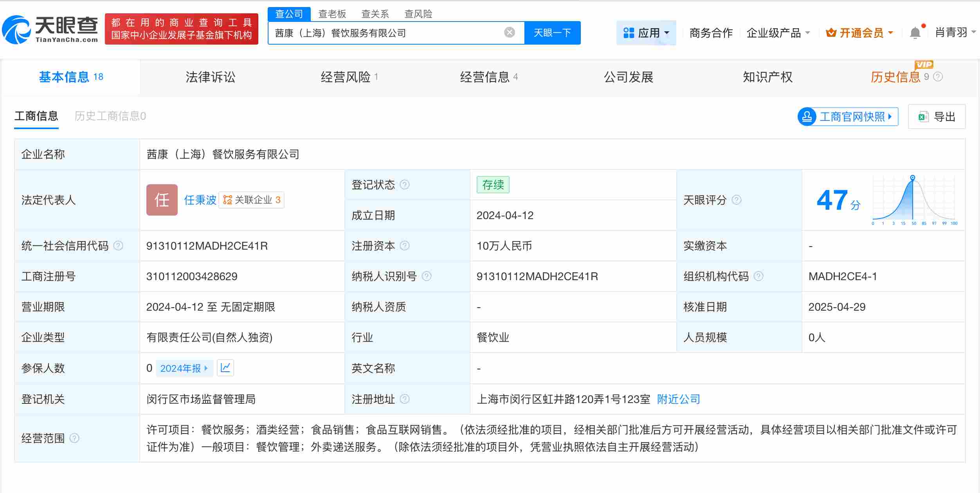Click legal representative 任秉波 link
This screenshot has height=493, width=980.
tap(200, 200)
